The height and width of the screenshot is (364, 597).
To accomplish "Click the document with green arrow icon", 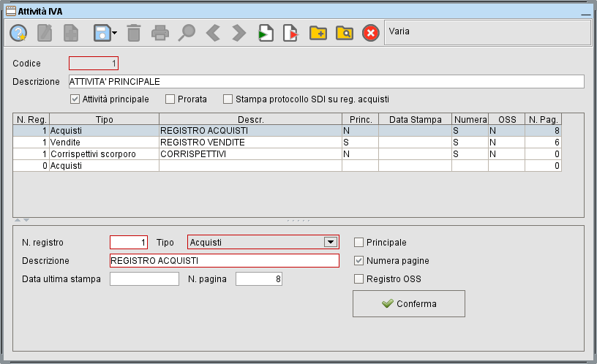I will pos(266,33).
